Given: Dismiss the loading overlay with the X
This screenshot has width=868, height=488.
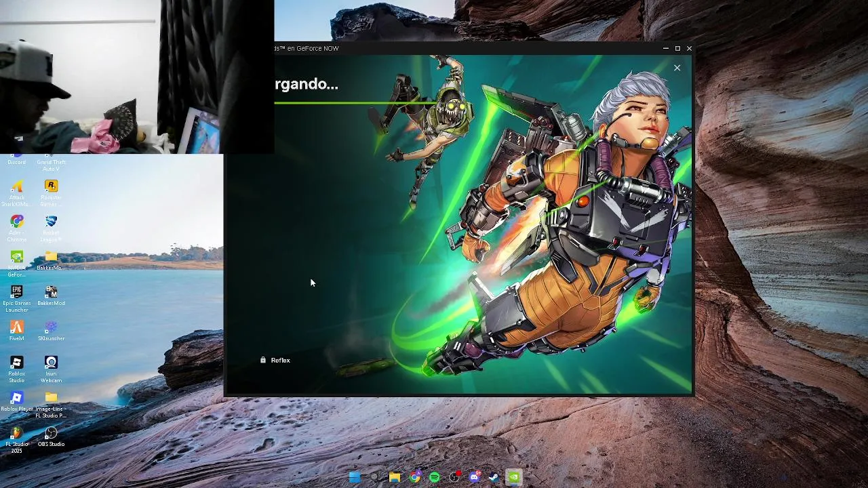Looking at the screenshot, I should [x=677, y=68].
